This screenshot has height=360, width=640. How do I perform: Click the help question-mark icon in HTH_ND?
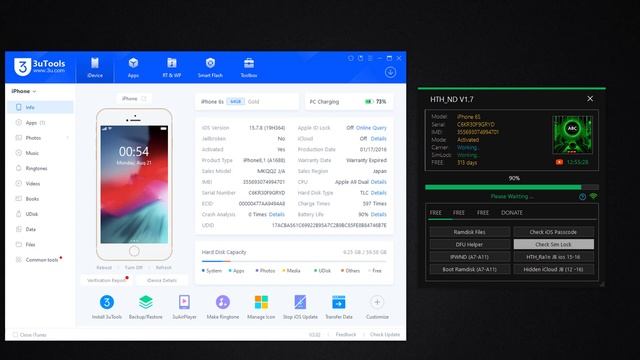(582, 197)
